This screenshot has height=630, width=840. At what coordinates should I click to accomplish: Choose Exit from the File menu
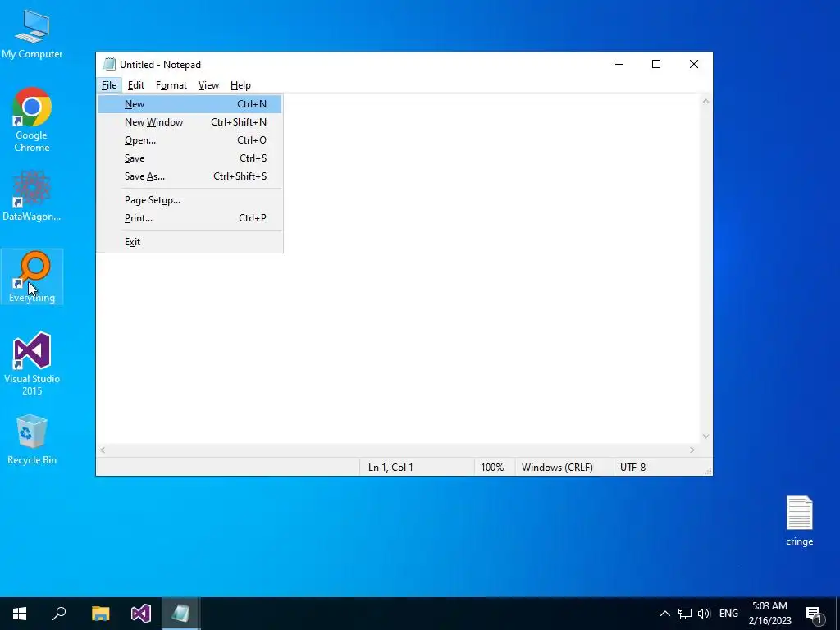tap(189, 242)
